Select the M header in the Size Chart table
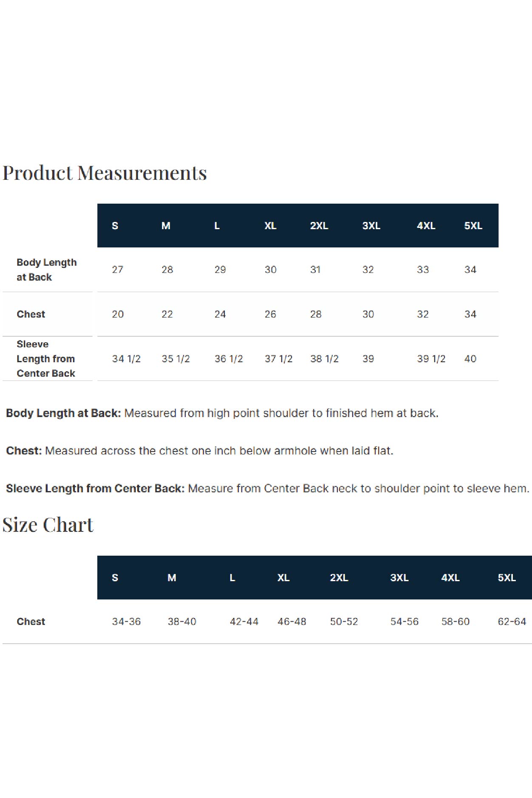 172,578
